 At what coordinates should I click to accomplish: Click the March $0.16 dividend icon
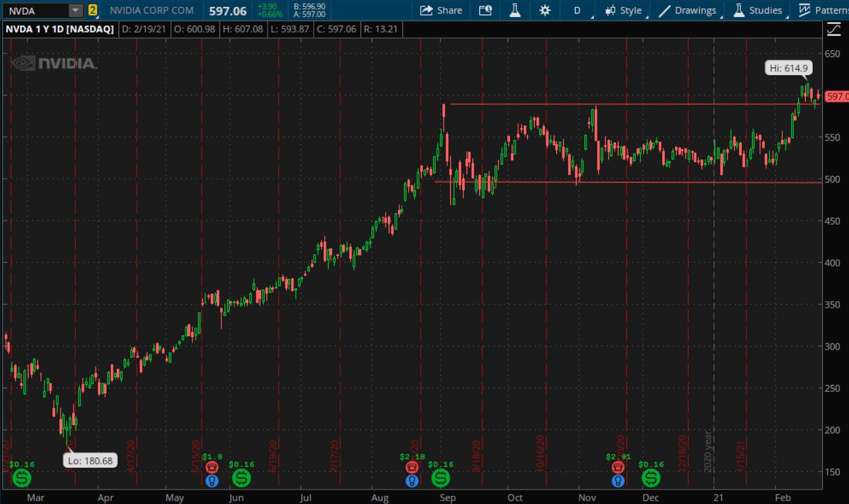click(x=22, y=479)
